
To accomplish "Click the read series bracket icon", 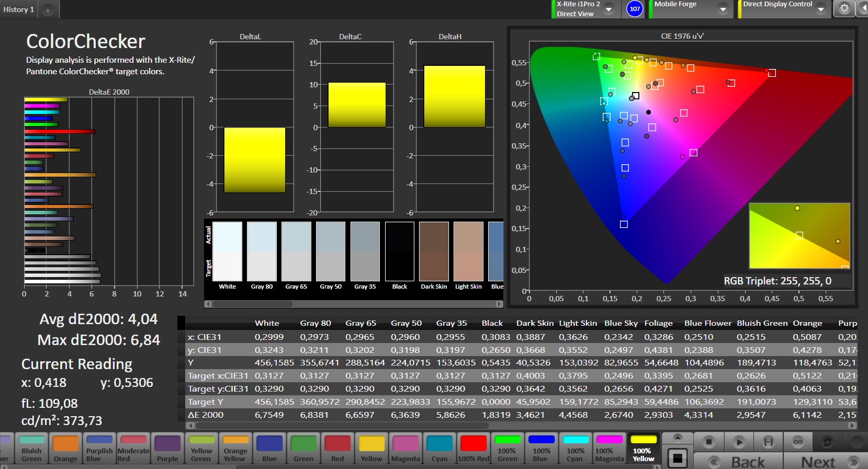I will (768, 442).
